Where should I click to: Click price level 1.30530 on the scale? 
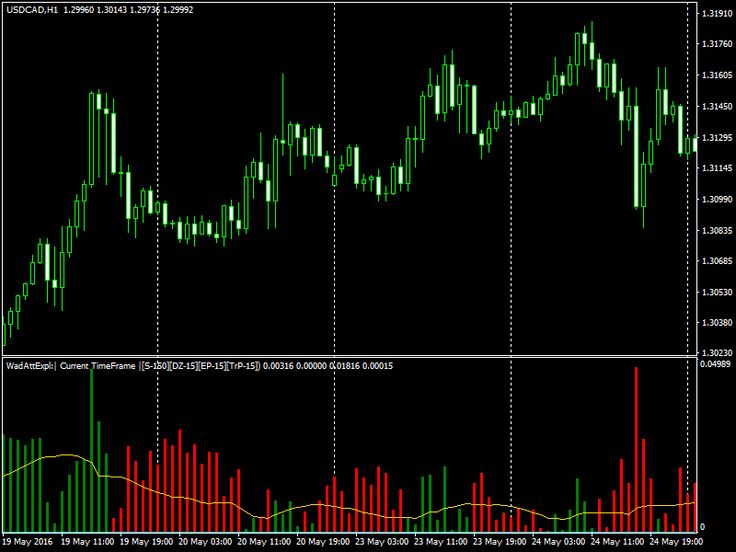coord(717,292)
